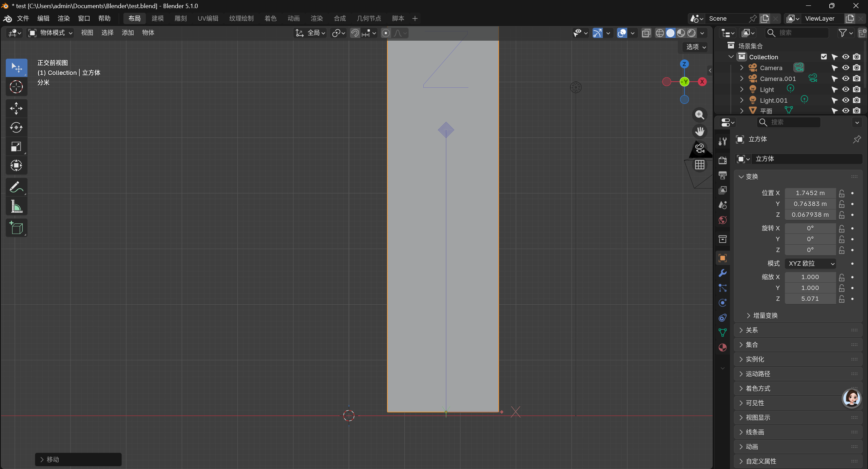Select the Measure ruler tool

(x=16, y=206)
